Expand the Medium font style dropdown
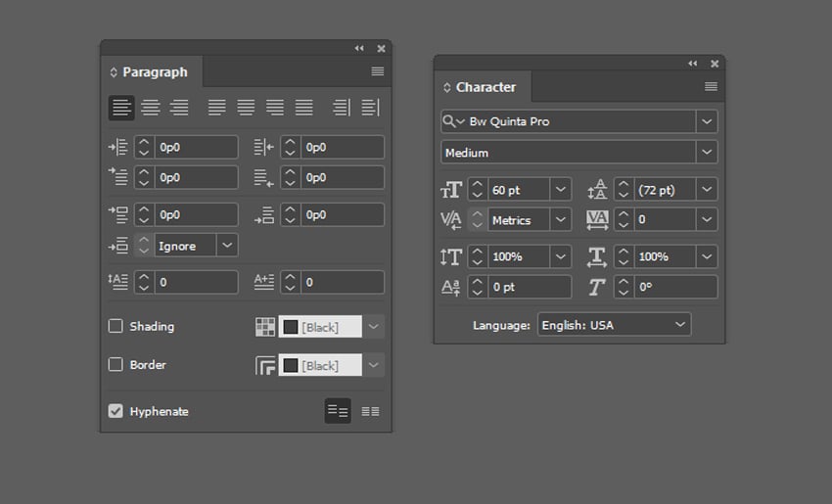Viewport: 832px width, 504px height. point(707,153)
